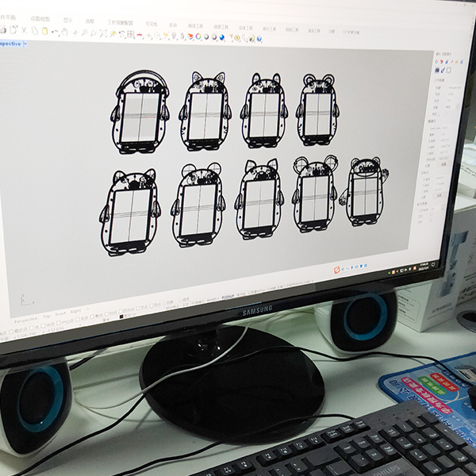The width and height of the screenshot is (476, 476).
Task: Click the Undo arrow icon in toolbar
Action: pyautogui.click(x=54, y=32)
